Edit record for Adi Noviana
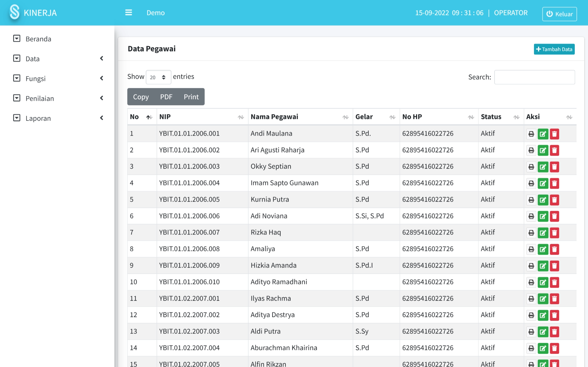Image resolution: width=588 pixels, height=367 pixels. click(543, 216)
